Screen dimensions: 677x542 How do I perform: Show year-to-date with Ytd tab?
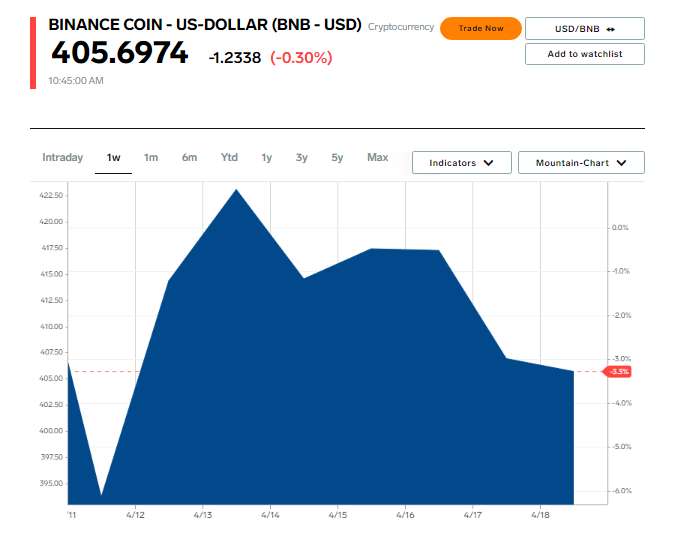(x=229, y=158)
